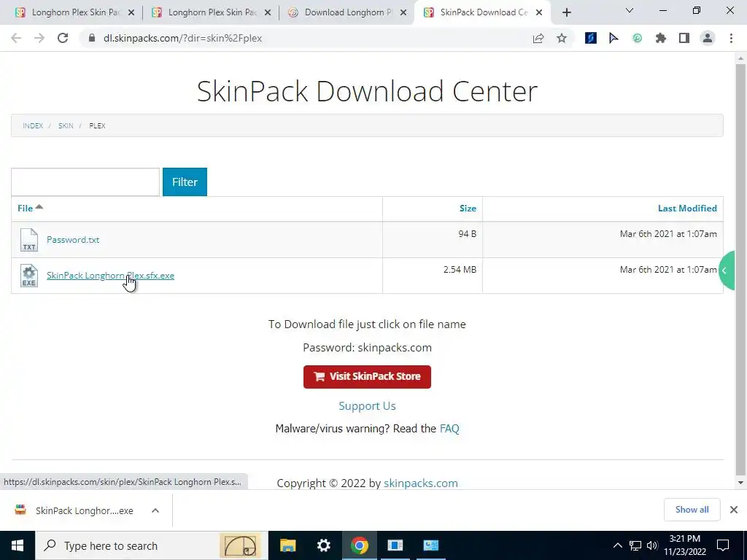Open the Support Us link
The image size is (747, 560).
pyautogui.click(x=367, y=405)
